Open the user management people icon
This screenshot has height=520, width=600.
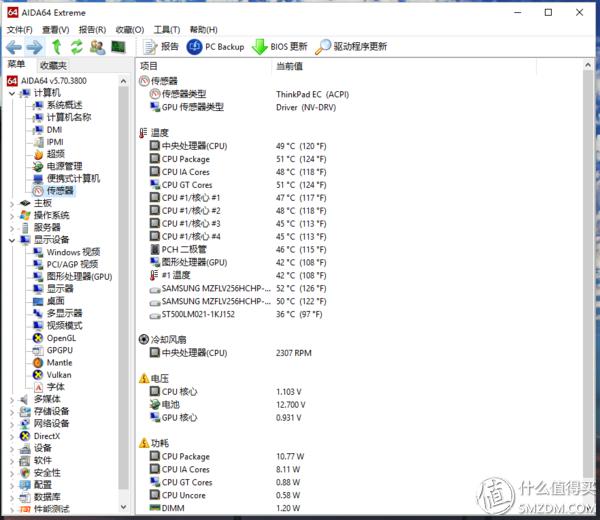click(97, 47)
